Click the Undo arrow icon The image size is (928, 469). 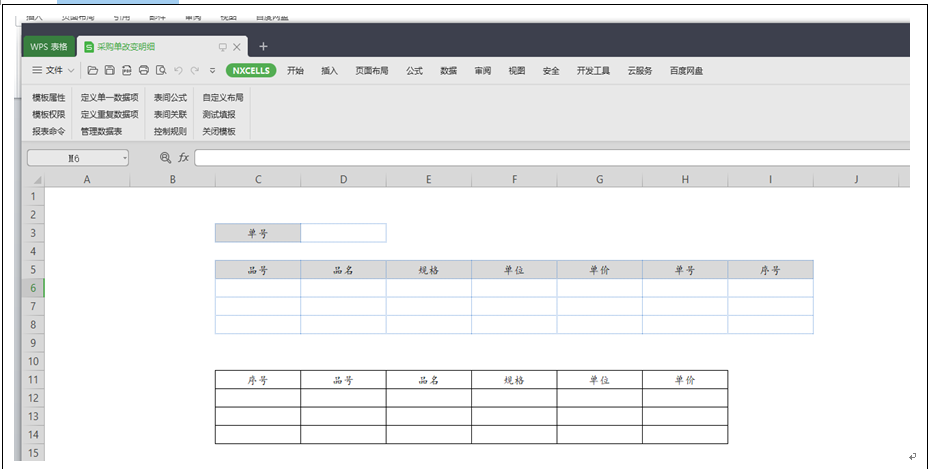tap(178, 71)
